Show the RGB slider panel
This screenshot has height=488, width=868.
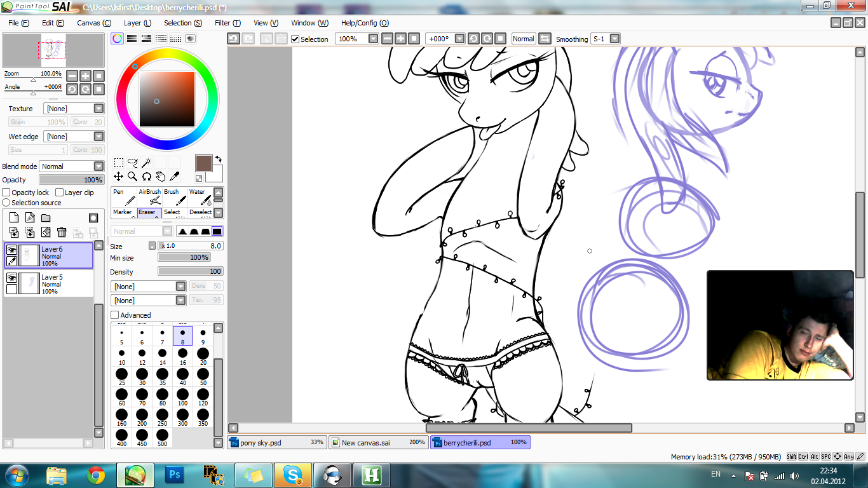coord(132,39)
